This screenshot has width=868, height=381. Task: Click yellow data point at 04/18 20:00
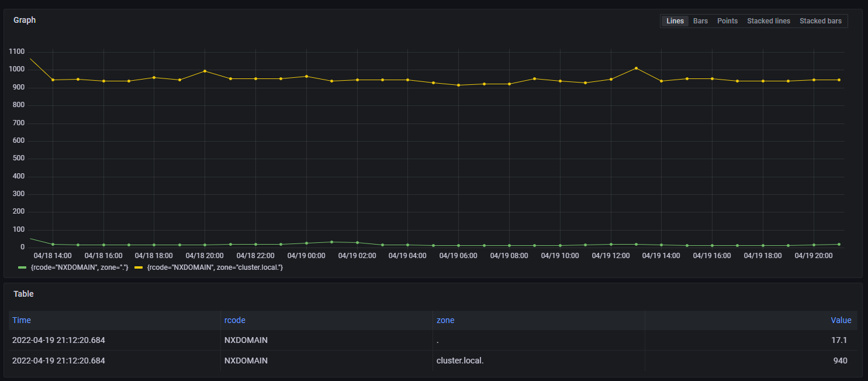click(x=205, y=71)
